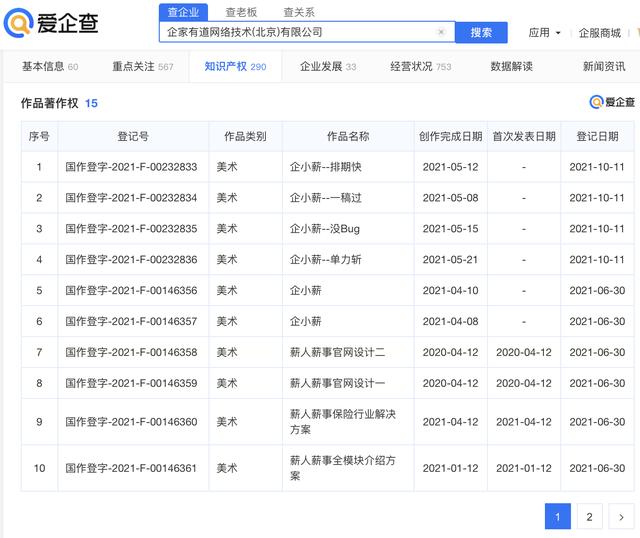Click the 创作完成日期 column header

(451, 136)
